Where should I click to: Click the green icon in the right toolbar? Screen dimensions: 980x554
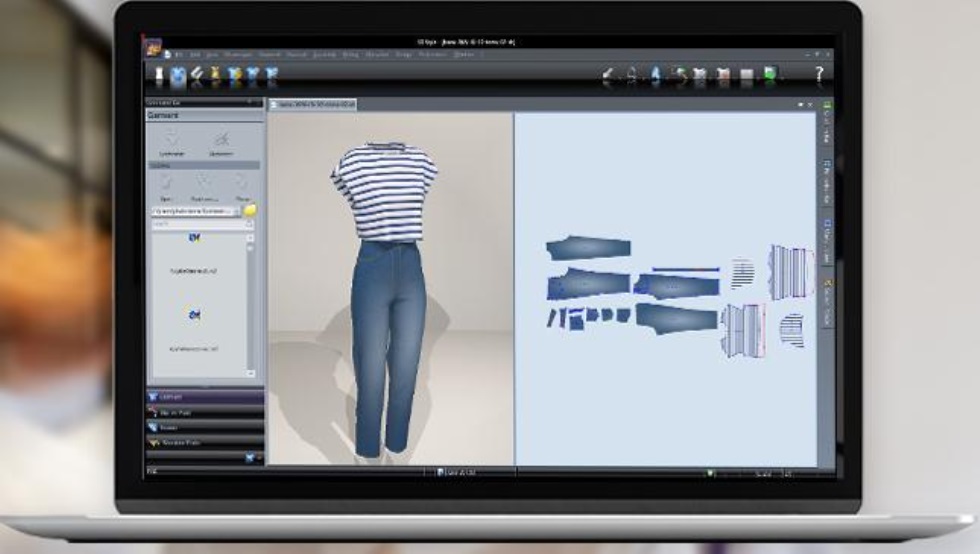pos(769,75)
